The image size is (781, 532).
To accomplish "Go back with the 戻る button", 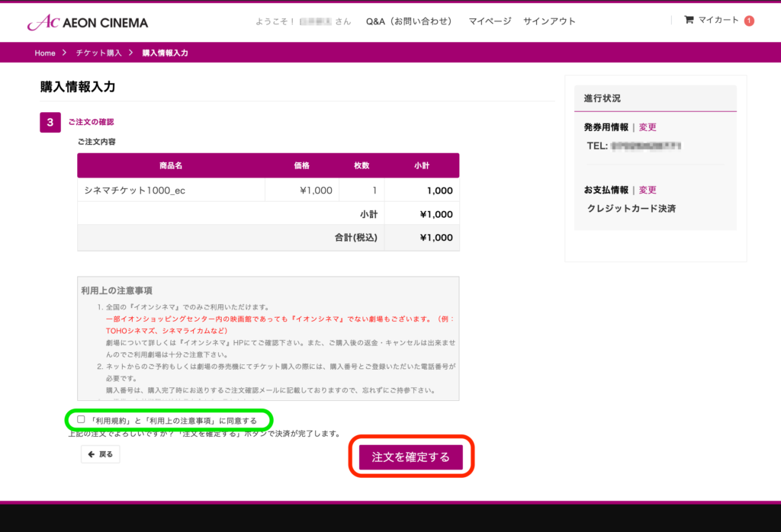I will click(x=101, y=454).
